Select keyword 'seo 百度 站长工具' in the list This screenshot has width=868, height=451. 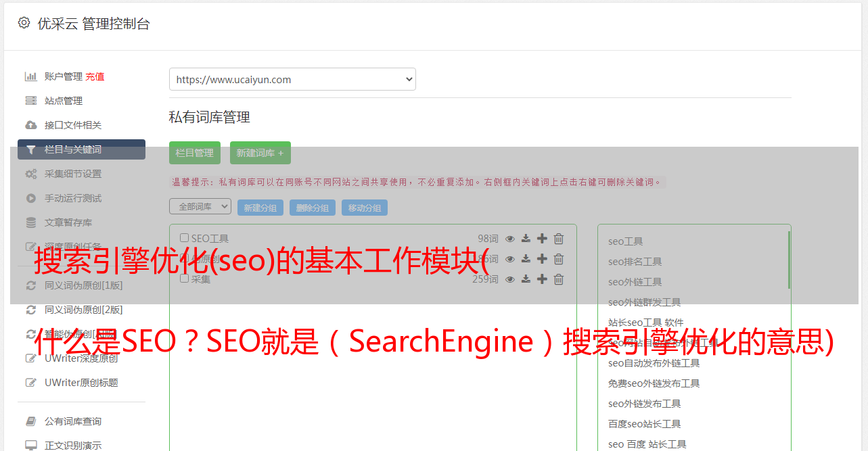(x=647, y=444)
